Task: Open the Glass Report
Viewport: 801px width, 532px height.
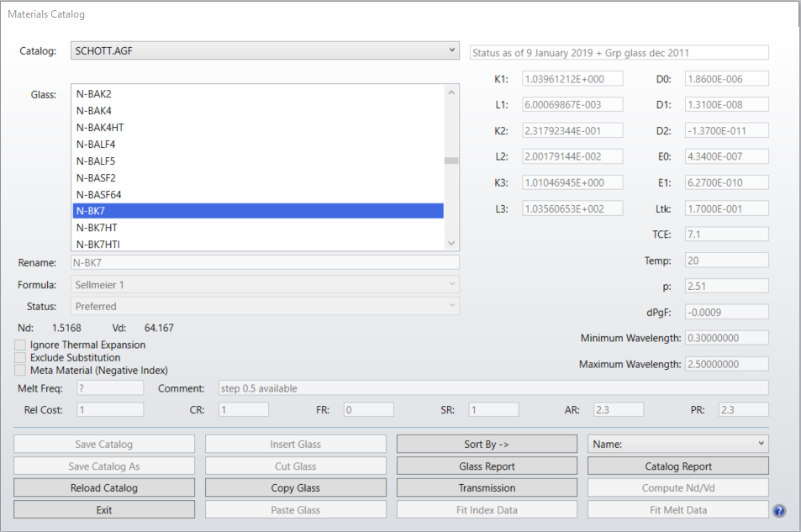Action: pyautogui.click(x=487, y=466)
